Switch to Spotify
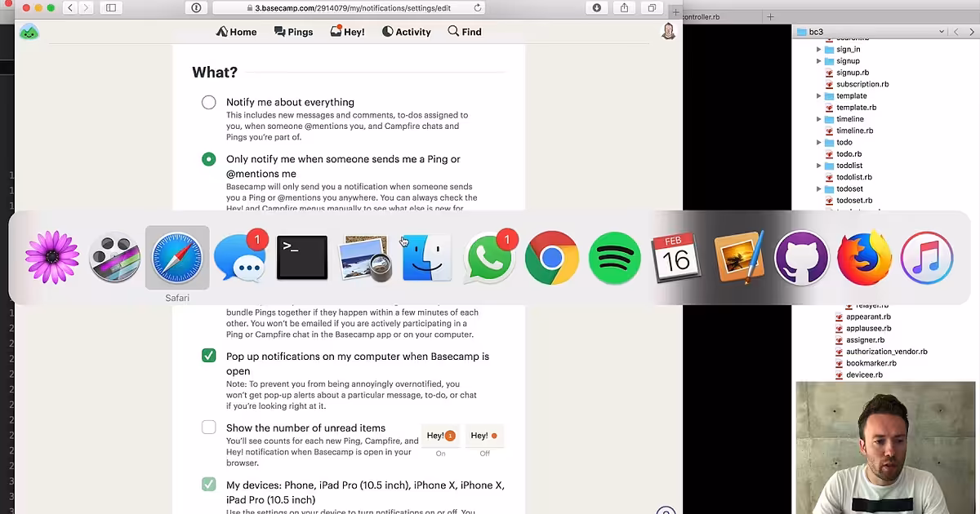This screenshot has width=980, height=514. coord(614,258)
